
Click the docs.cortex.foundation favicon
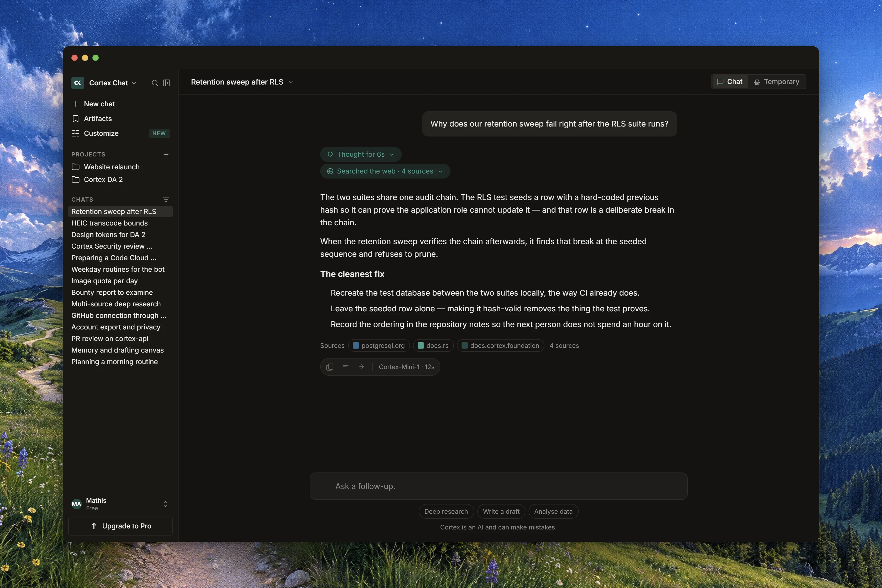pyautogui.click(x=465, y=345)
